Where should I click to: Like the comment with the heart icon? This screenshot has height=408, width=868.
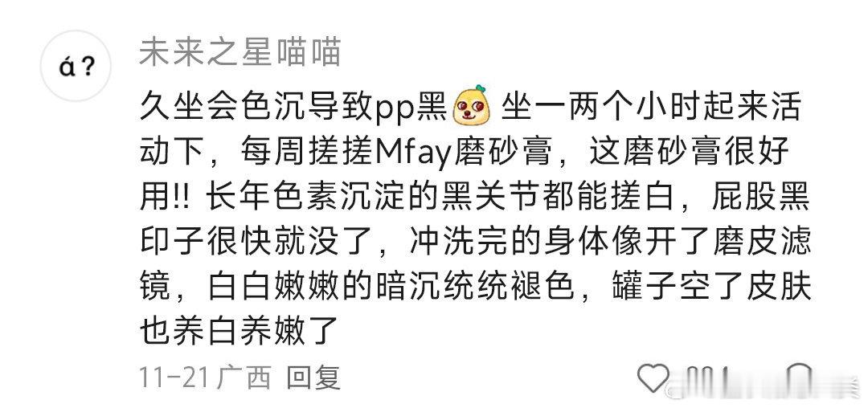click(653, 378)
